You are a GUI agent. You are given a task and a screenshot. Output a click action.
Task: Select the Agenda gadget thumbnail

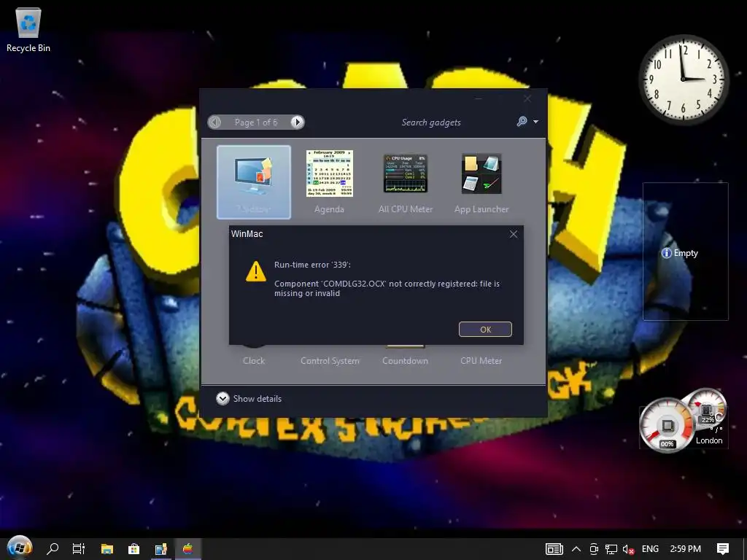pyautogui.click(x=329, y=174)
